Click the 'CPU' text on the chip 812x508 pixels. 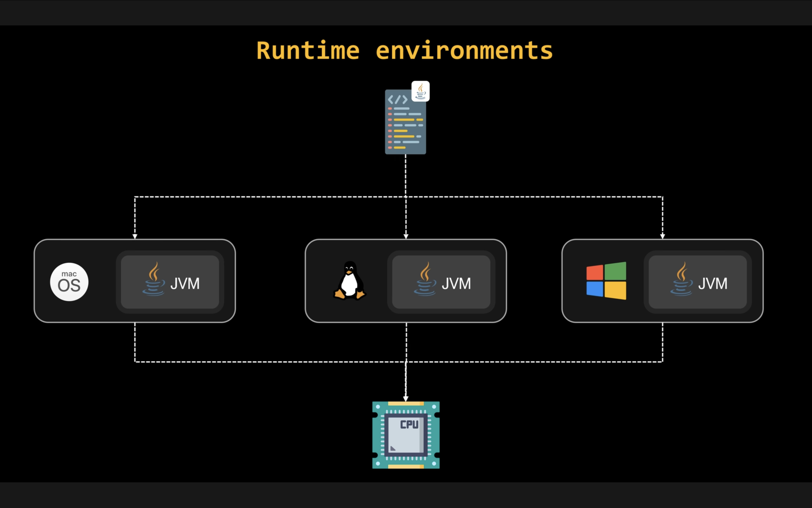(409, 424)
